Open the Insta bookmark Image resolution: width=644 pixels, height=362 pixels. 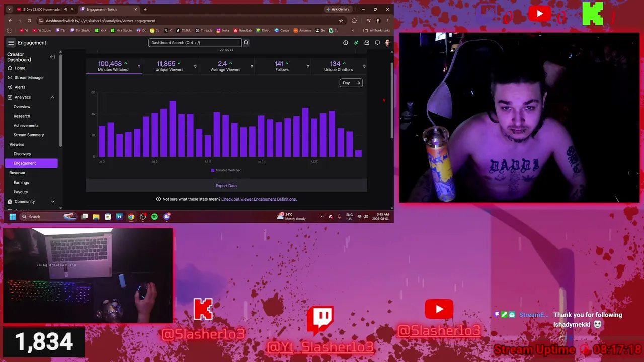point(223,30)
